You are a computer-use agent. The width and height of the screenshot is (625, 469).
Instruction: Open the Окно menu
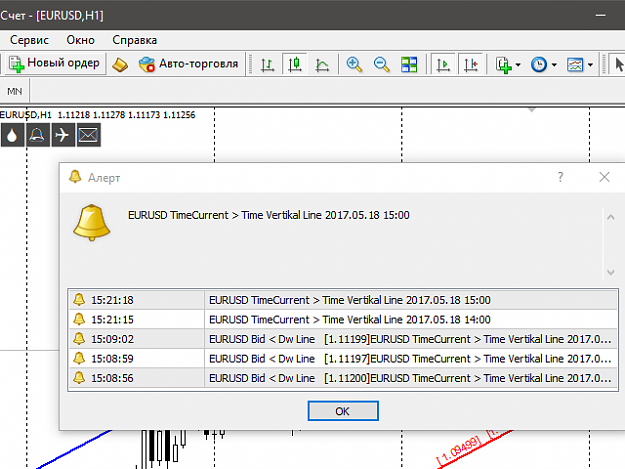click(81, 40)
